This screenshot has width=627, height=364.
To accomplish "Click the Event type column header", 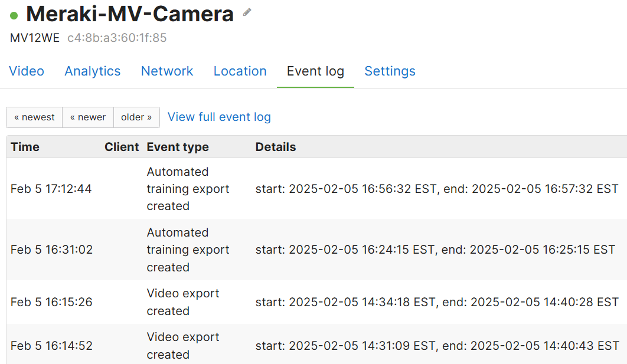I will (x=178, y=147).
